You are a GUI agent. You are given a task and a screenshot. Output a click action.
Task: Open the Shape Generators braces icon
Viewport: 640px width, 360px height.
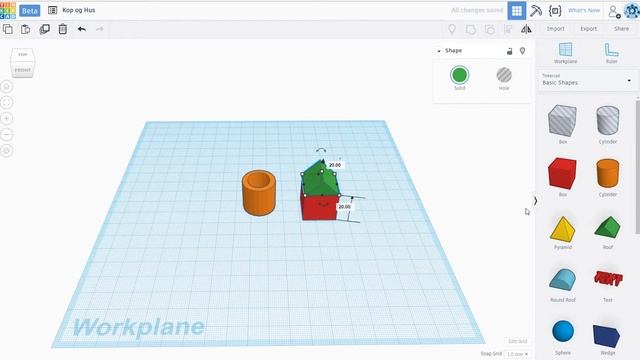point(555,11)
